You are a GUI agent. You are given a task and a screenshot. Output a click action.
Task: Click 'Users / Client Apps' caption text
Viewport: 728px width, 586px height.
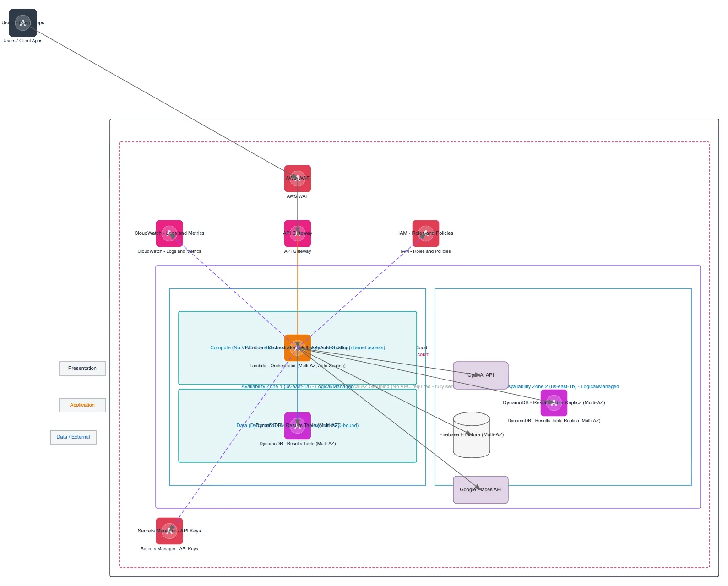click(x=23, y=41)
